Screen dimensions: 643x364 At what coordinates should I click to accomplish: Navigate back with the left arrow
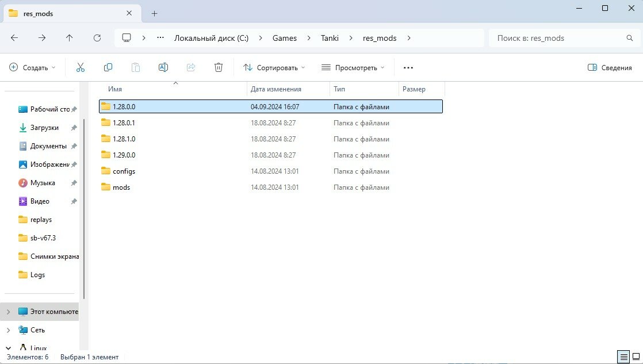point(14,38)
